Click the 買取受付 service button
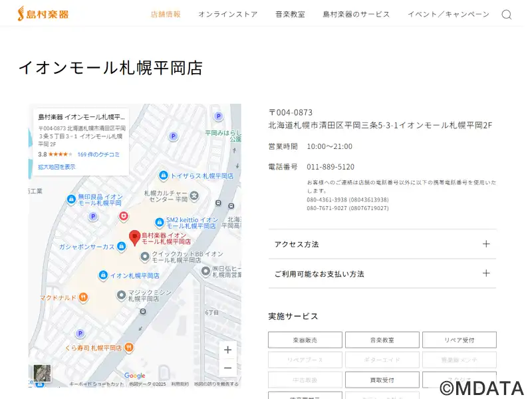 click(x=382, y=380)
